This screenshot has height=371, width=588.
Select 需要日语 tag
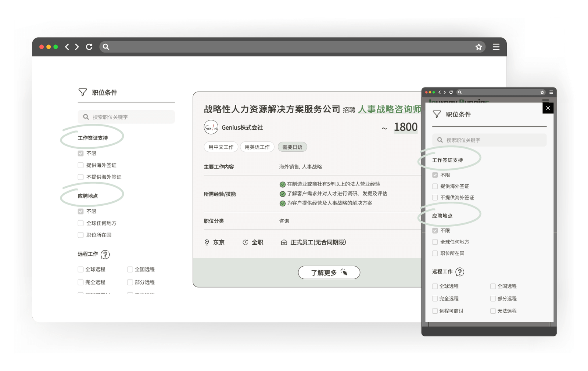tap(292, 147)
